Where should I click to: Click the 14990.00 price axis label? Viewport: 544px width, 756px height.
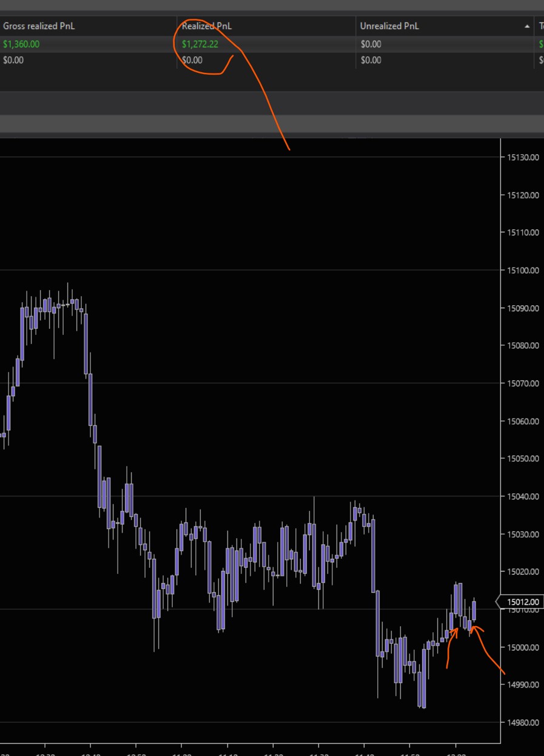[x=522, y=684]
